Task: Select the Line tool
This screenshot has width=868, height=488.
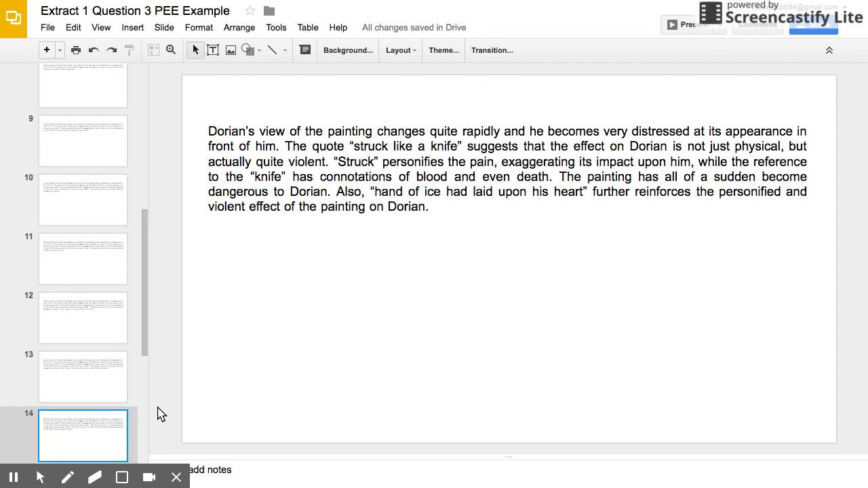Action: (273, 50)
